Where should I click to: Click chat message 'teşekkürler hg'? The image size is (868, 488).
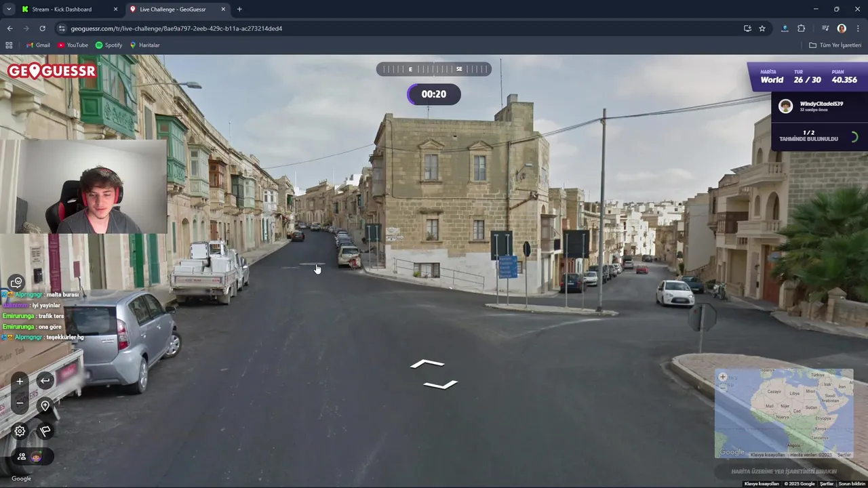[65, 337]
